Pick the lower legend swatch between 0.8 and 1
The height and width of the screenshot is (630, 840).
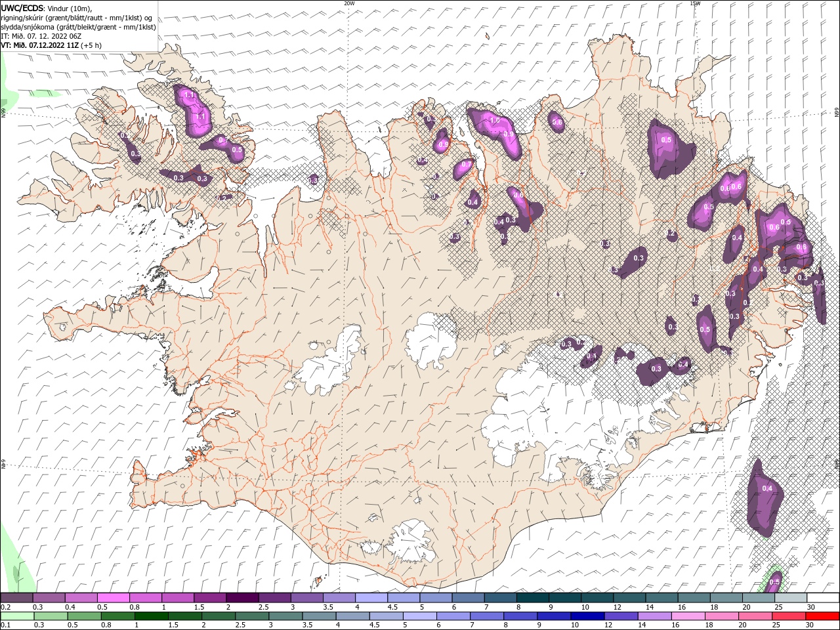pyautogui.click(x=118, y=616)
